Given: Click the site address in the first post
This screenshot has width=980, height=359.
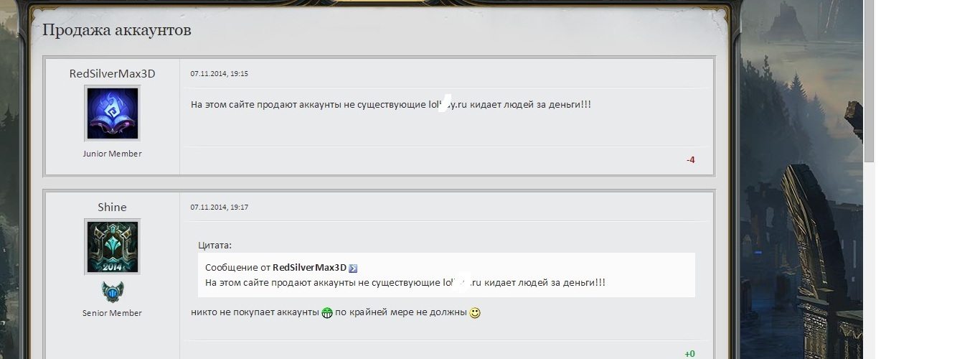Looking at the screenshot, I should click(x=448, y=105).
